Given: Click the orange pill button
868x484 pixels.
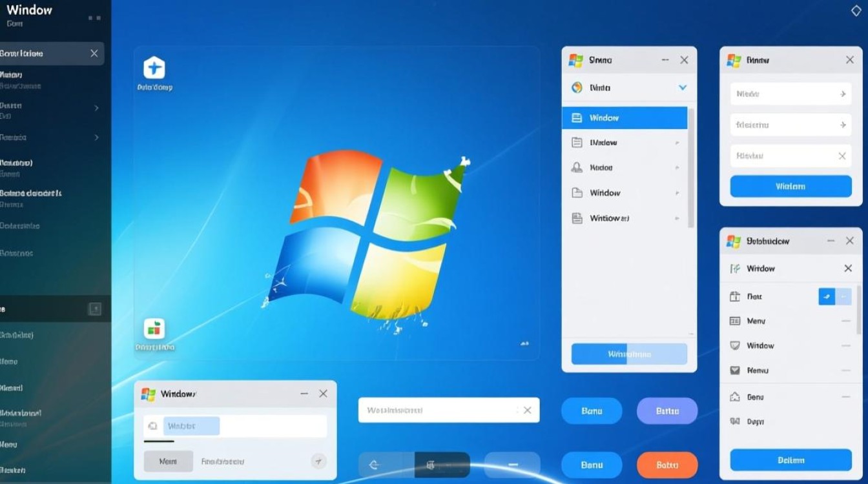Looking at the screenshot, I should click(x=667, y=465).
